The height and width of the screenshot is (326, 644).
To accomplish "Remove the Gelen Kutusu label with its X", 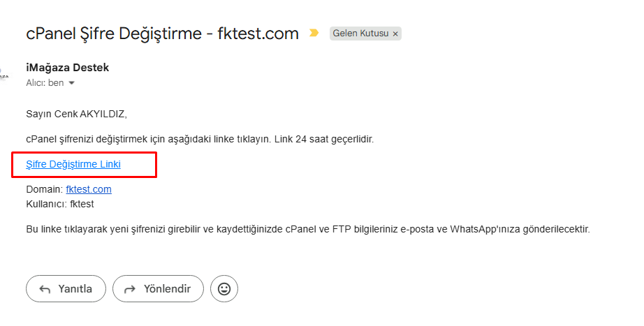I will tap(395, 34).
